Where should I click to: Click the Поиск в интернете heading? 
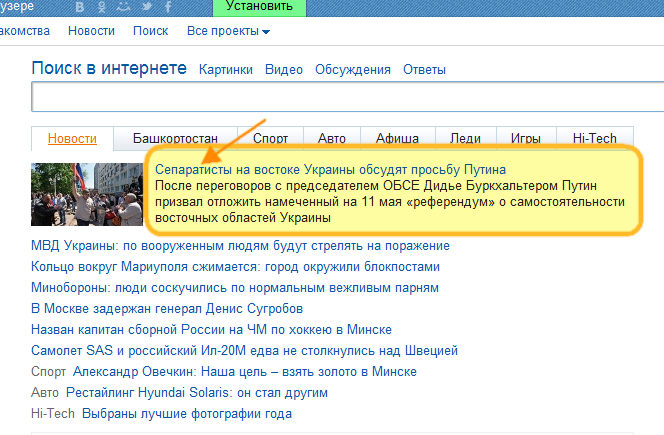109,68
